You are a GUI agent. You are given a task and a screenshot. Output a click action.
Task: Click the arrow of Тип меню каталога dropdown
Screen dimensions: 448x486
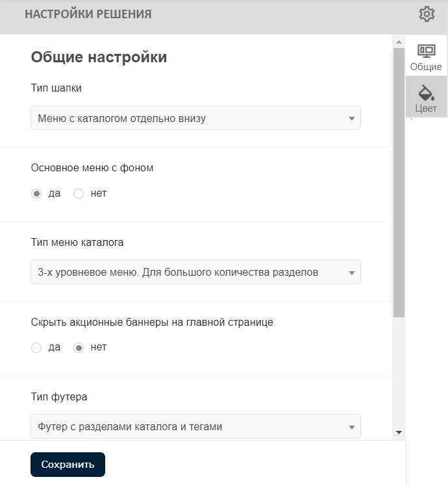351,273
